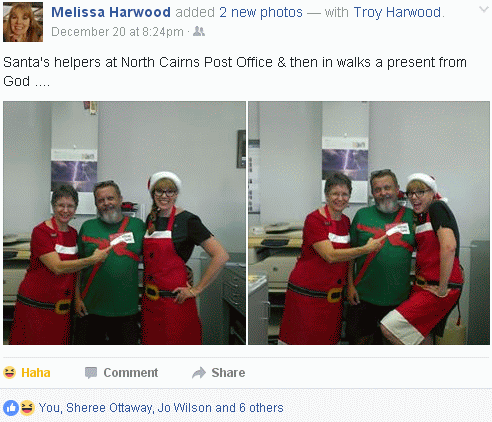
Task: Click the Haha reaction label
Action: (x=36, y=373)
